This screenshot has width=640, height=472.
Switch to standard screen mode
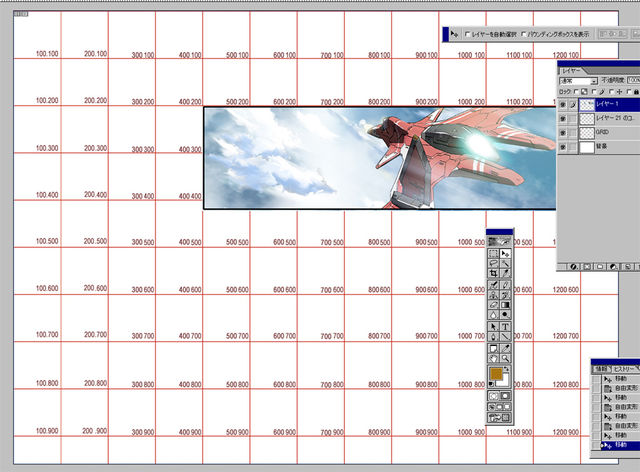pyautogui.click(x=493, y=407)
